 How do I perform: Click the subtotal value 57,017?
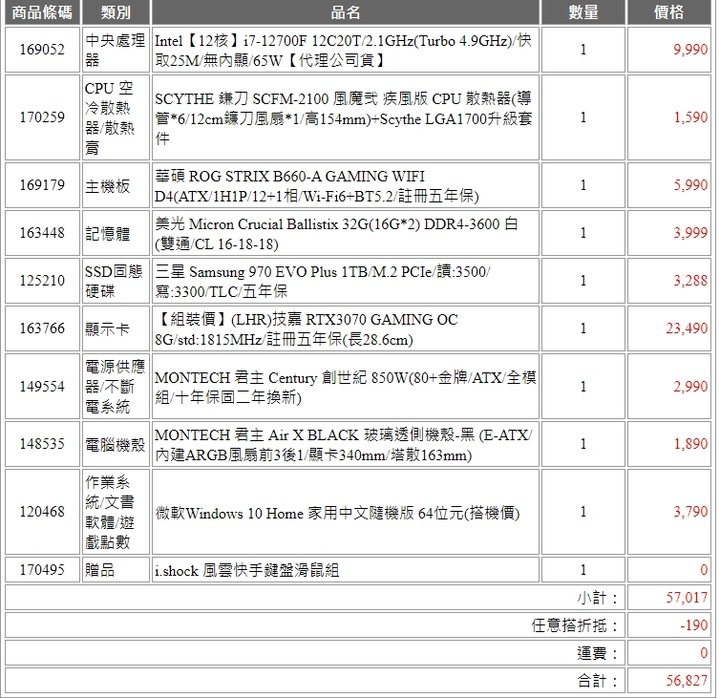point(687,597)
